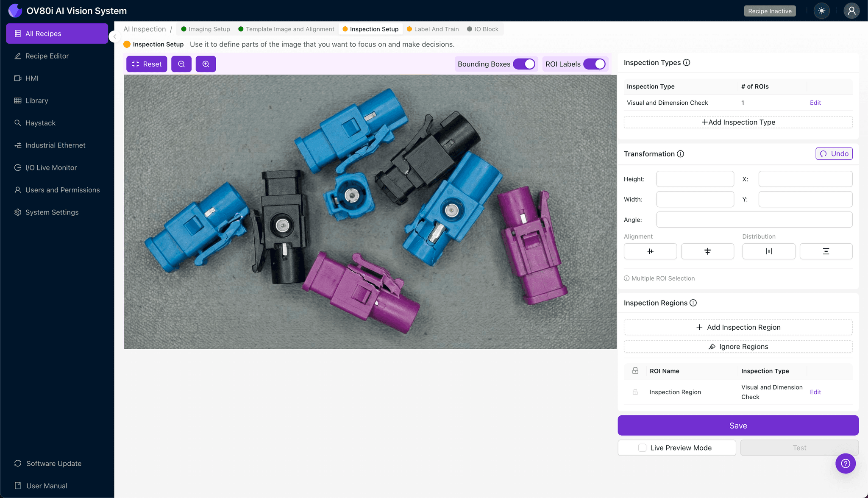The width and height of the screenshot is (868, 498).
Task: Click the Edit link for Visual and Dimension Check
Action: click(x=815, y=103)
